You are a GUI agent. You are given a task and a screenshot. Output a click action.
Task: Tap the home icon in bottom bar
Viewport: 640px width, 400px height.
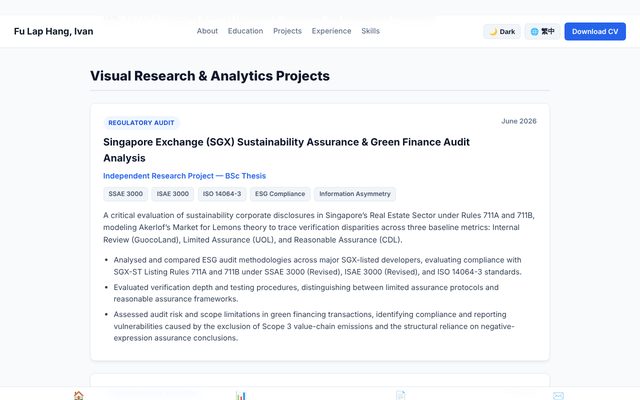pyautogui.click(x=78, y=395)
